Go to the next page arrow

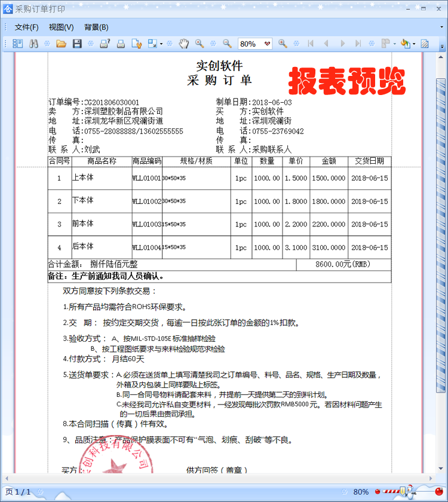click(342, 44)
